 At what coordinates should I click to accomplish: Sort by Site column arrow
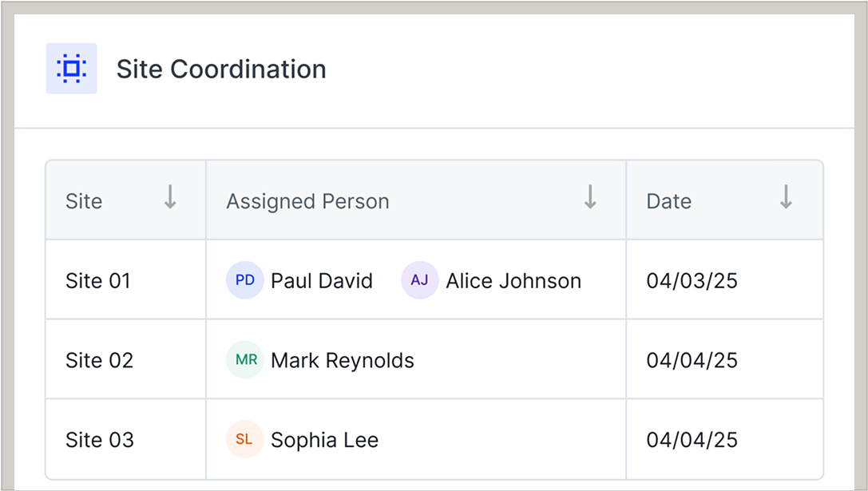tap(170, 197)
